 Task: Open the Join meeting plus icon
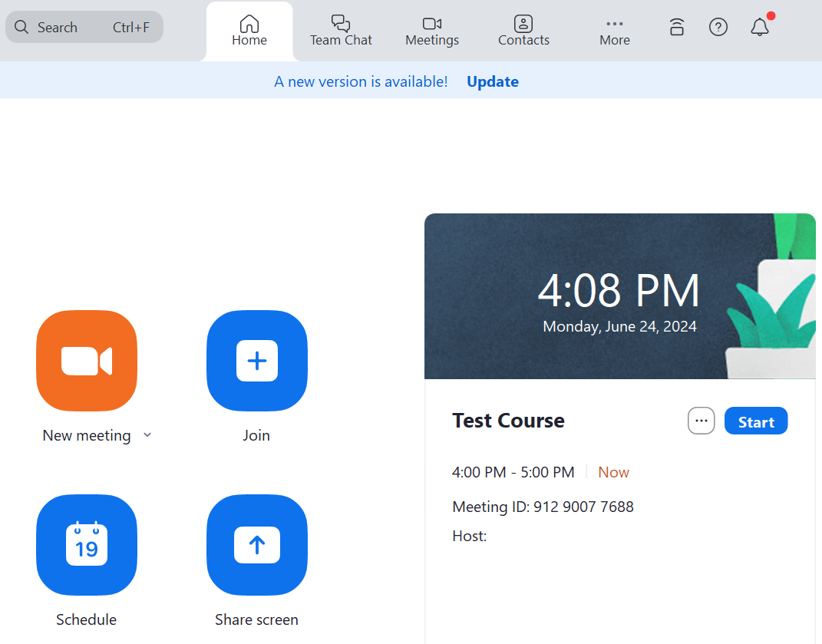point(257,361)
